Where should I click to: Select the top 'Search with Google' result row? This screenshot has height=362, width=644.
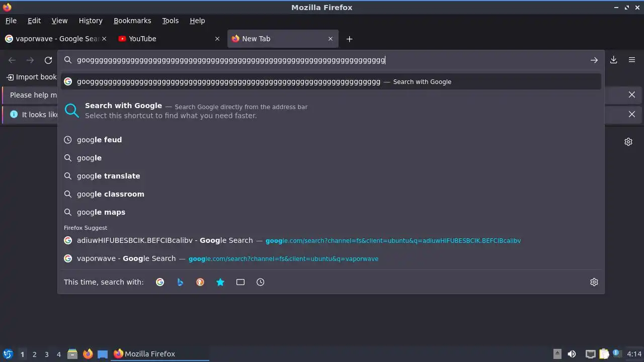331,81
